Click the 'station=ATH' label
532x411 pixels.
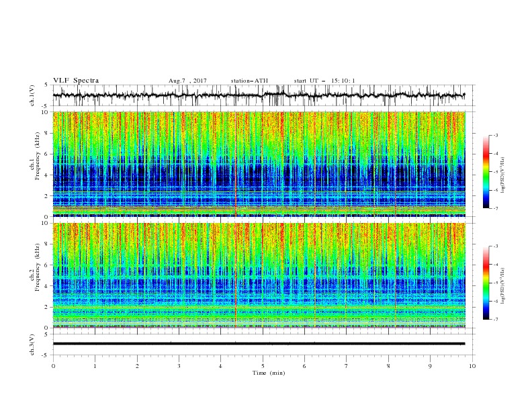[249, 81]
